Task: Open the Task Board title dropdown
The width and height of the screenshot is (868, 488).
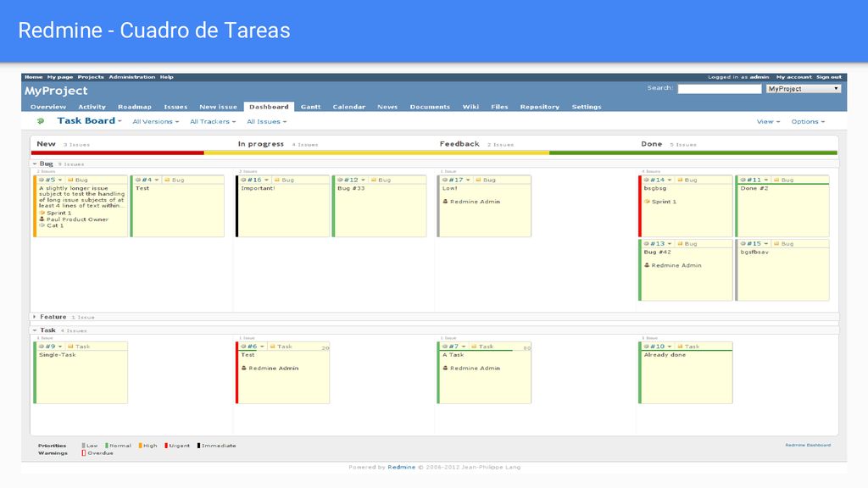Action: pyautogui.click(x=89, y=120)
